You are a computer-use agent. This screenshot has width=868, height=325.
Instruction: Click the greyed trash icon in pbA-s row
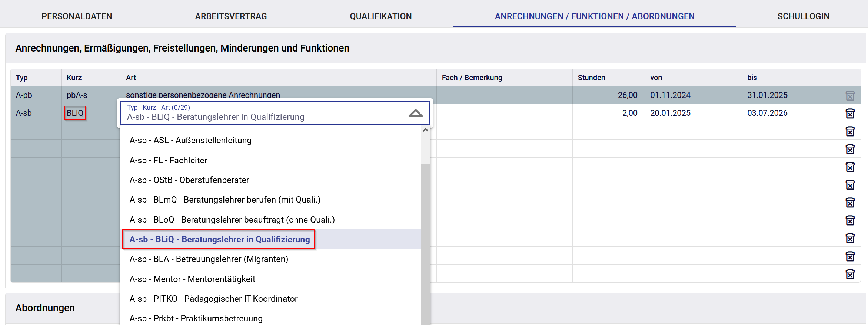850,95
